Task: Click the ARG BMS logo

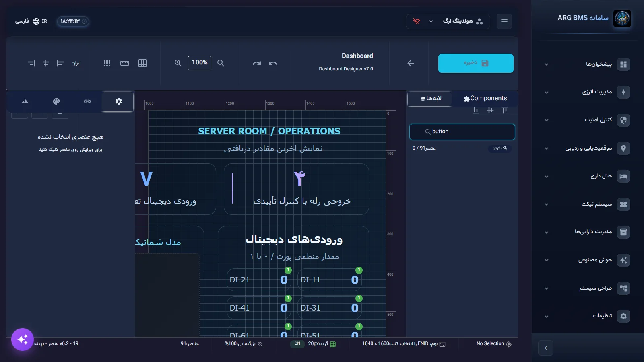Action: (x=622, y=19)
